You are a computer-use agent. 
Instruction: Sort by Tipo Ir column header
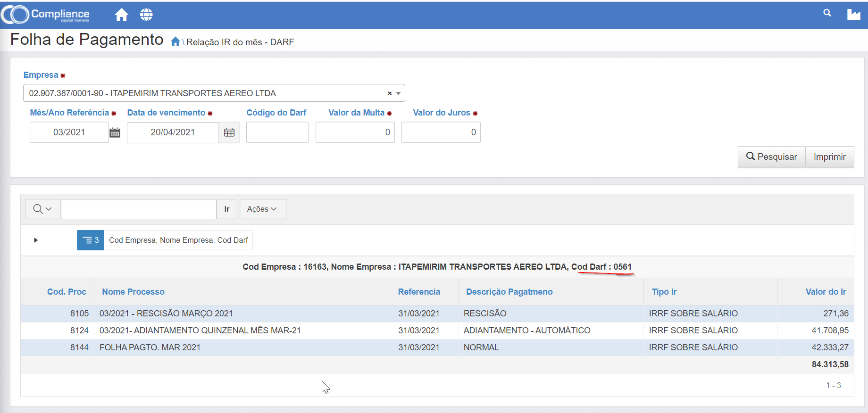664,292
